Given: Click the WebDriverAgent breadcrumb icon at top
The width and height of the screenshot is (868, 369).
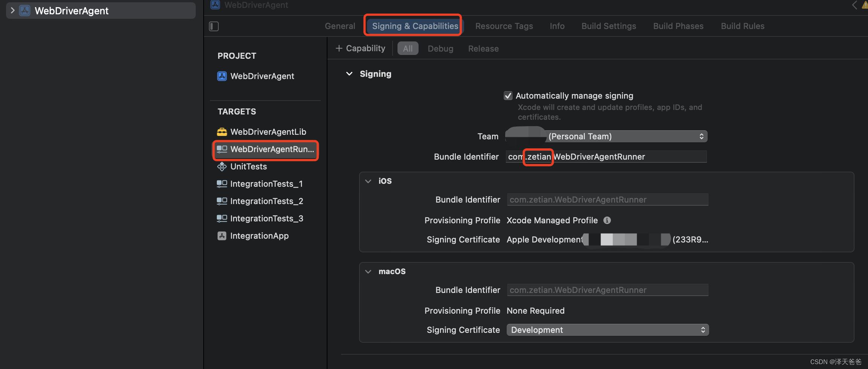Looking at the screenshot, I should (x=215, y=5).
